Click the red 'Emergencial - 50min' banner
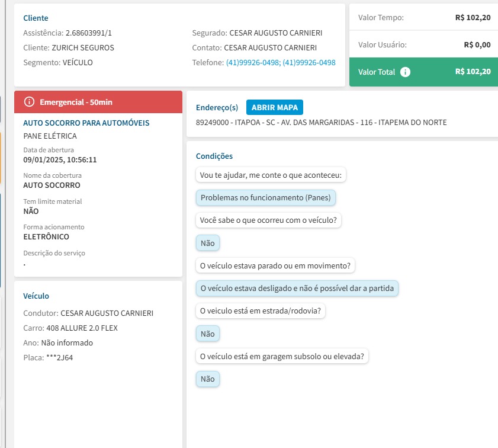The height and width of the screenshot is (448, 498). click(x=98, y=102)
